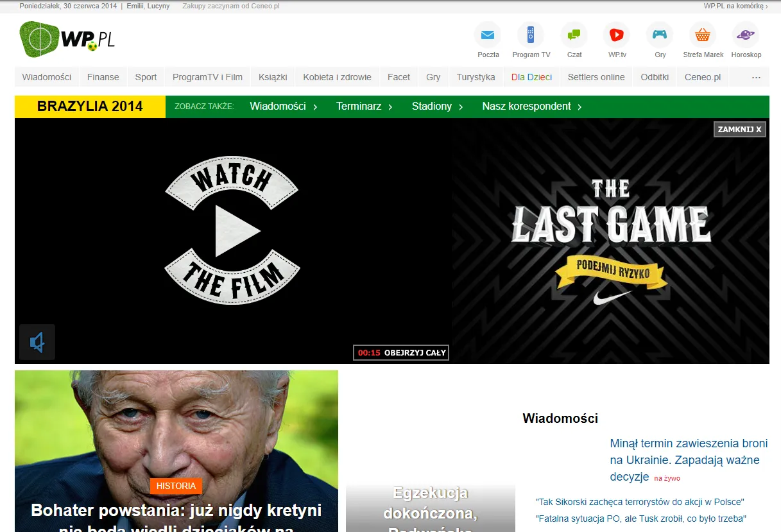Click name day text Emilii, Lucyny
Viewport: 781px width, 532px height.
tap(148, 6)
